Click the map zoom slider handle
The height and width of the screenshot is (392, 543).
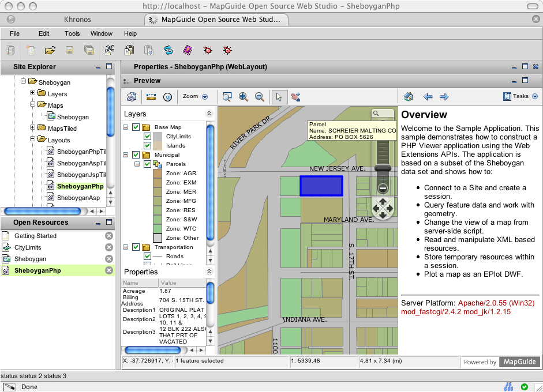[382, 168]
